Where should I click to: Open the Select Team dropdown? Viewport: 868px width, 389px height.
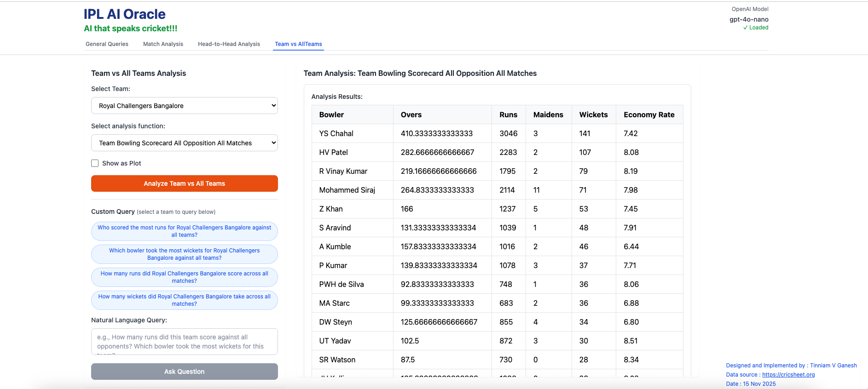pyautogui.click(x=184, y=106)
